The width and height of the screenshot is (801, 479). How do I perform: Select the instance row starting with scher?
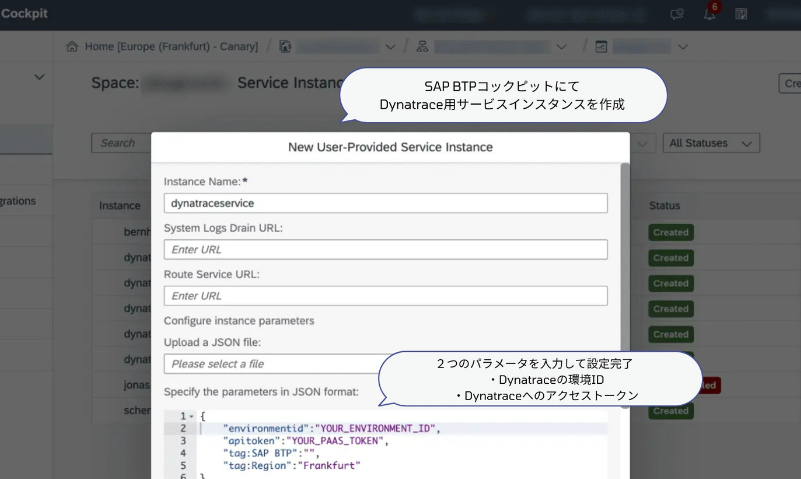[122, 411]
